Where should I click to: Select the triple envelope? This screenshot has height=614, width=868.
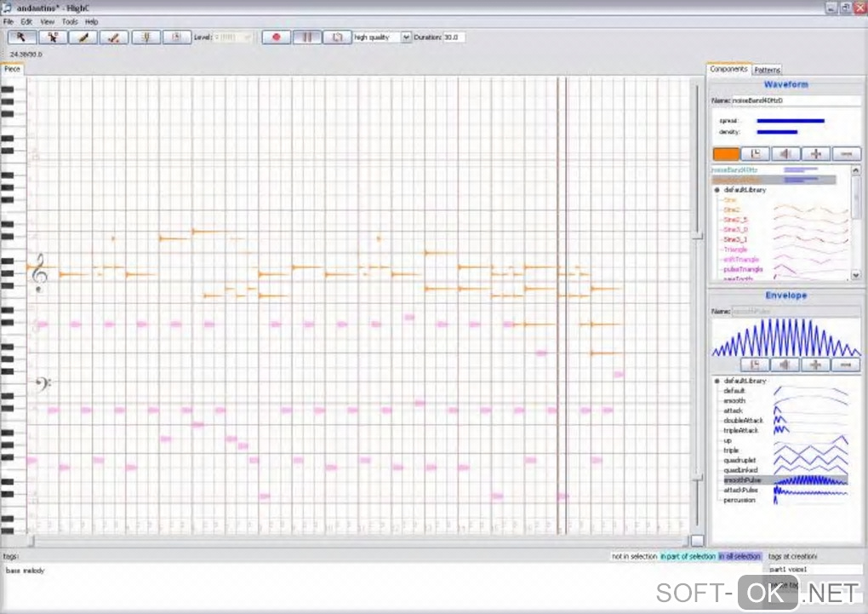click(x=731, y=451)
